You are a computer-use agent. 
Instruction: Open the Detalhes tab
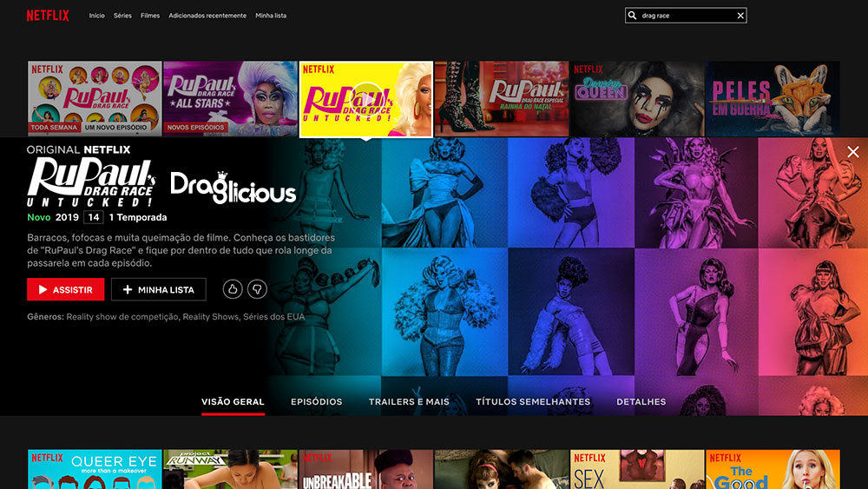[x=641, y=402]
